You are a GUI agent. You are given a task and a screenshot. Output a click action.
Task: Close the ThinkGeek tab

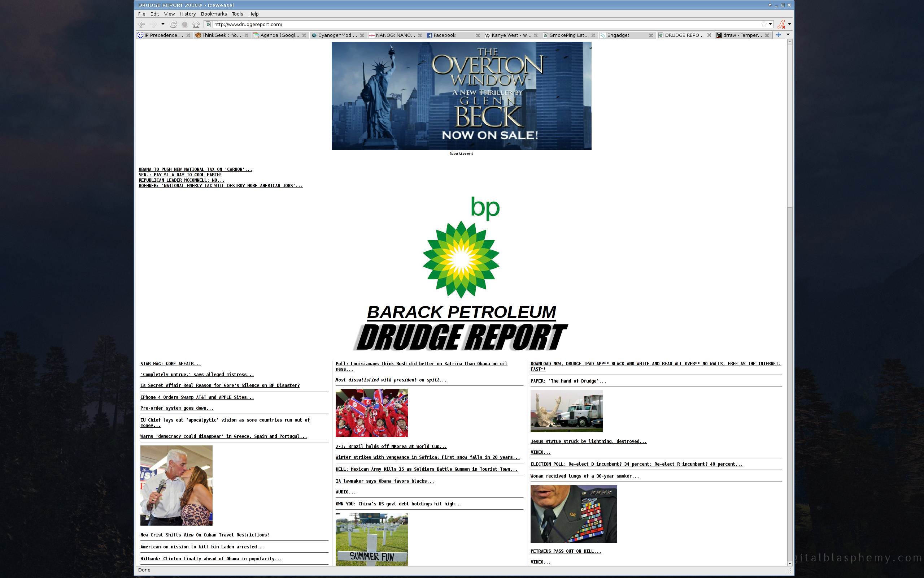coord(246,35)
